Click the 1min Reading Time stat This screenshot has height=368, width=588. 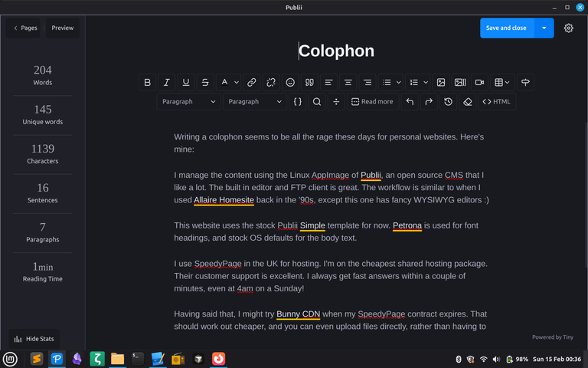[x=43, y=272]
